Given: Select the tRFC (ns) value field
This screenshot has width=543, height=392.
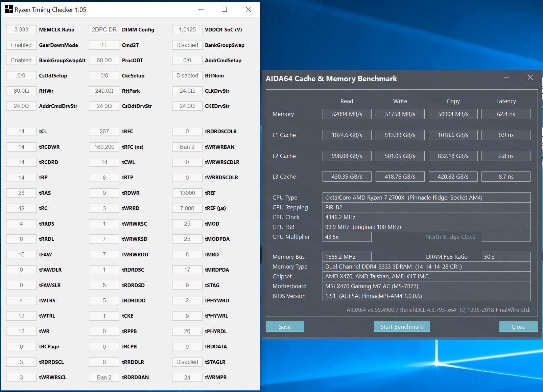Looking at the screenshot, I should pos(104,147).
